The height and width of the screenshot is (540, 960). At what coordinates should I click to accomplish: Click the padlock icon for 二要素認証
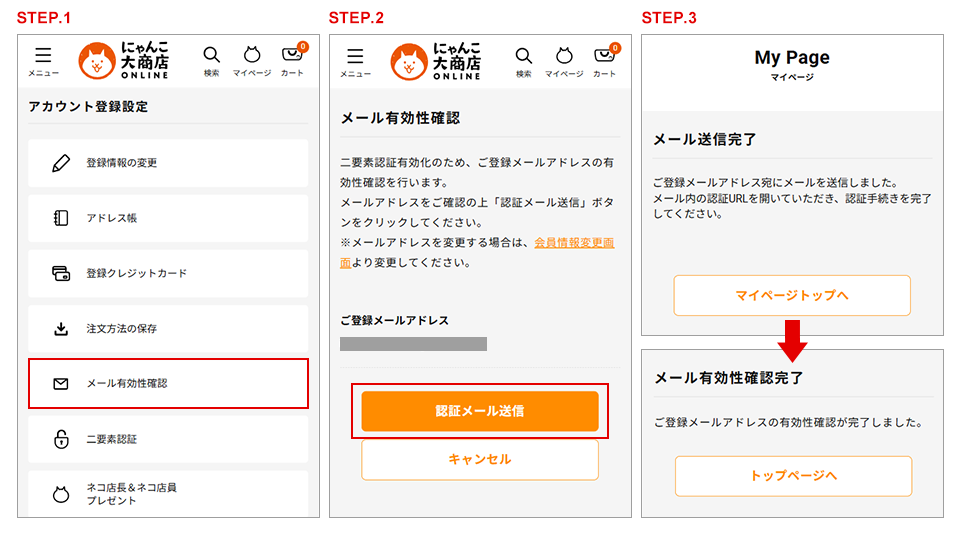pos(61,439)
